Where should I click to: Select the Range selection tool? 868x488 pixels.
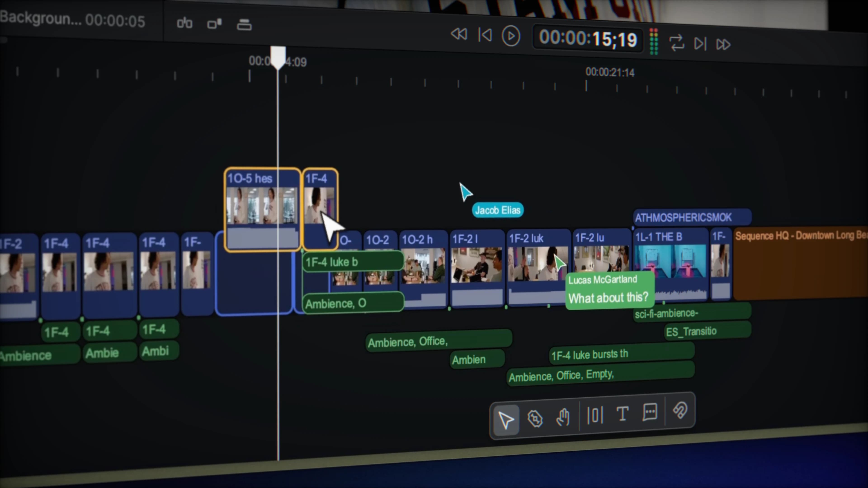pyautogui.click(x=595, y=415)
